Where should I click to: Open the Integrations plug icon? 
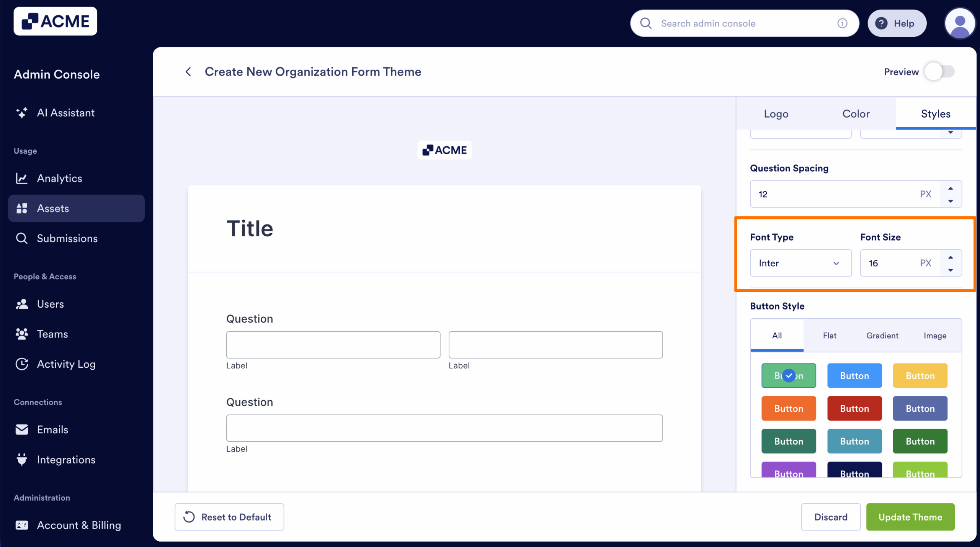point(22,459)
